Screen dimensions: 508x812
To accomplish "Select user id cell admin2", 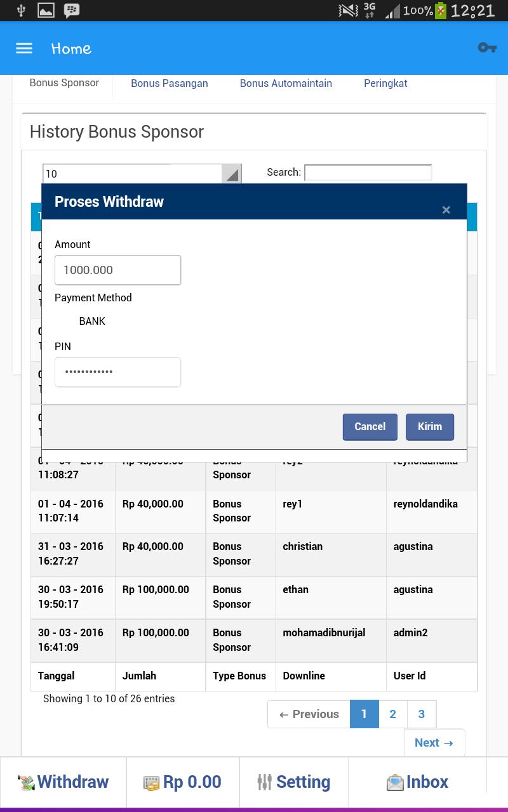I will 432,641.
